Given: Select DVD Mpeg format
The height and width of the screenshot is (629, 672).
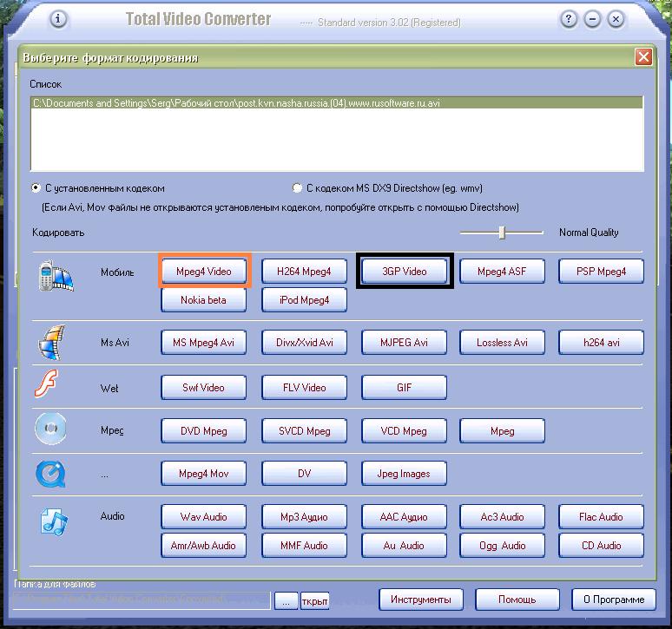Looking at the screenshot, I should pos(203,430).
